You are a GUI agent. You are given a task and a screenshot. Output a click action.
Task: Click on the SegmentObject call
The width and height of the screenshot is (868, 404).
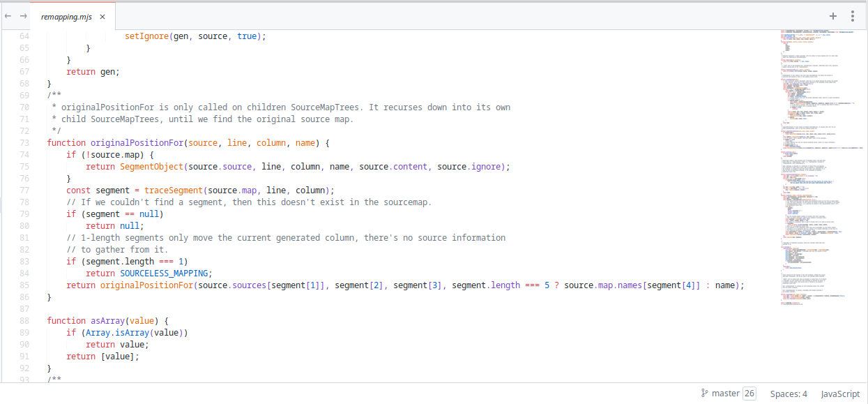[x=151, y=166]
